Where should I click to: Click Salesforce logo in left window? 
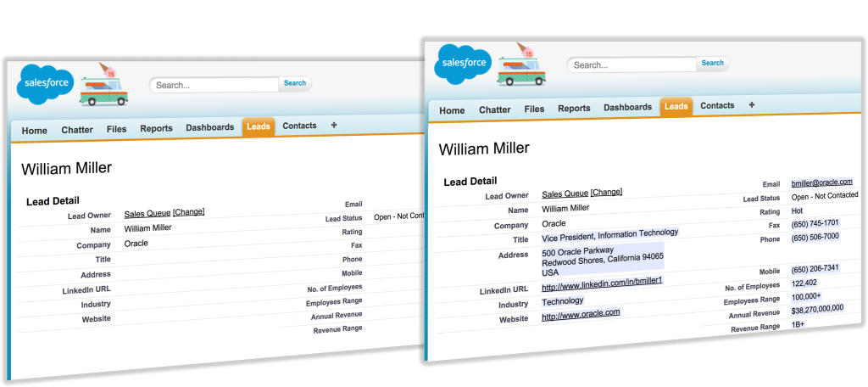[x=46, y=84]
